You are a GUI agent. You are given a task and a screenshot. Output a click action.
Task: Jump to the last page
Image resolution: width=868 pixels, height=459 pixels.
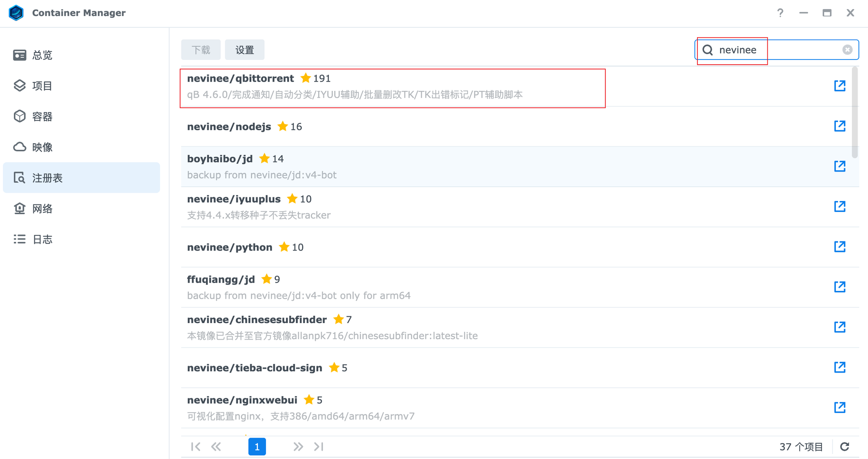[319, 446]
